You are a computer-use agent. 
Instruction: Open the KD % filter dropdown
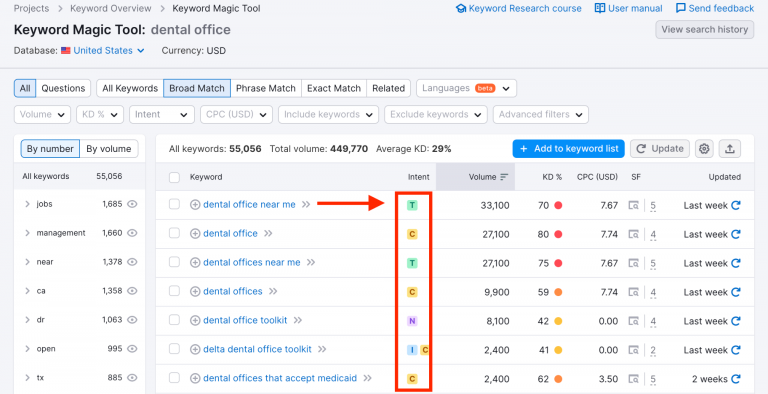100,114
